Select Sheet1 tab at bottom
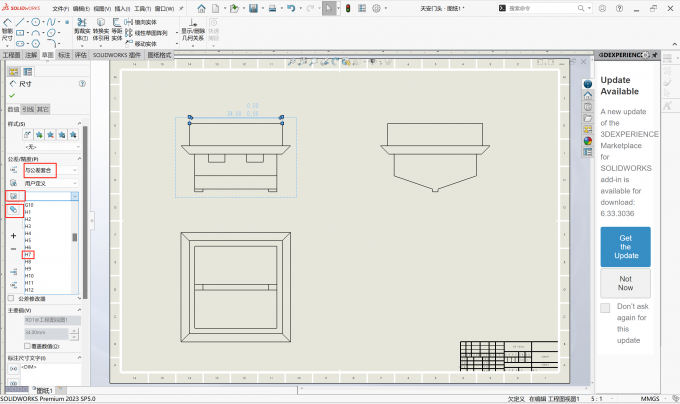680x404 pixels. tap(44, 391)
